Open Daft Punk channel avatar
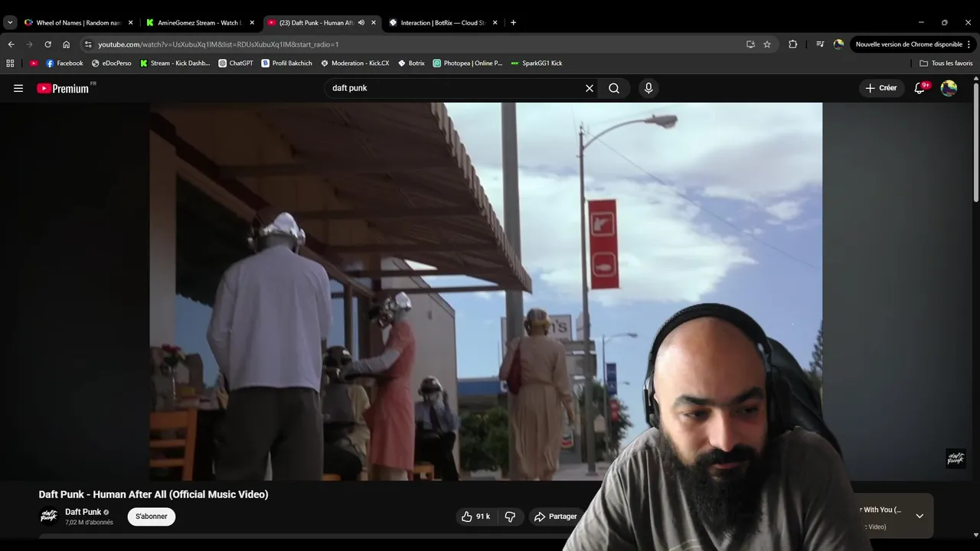The width and height of the screenshot is (980, 551). tap(49, 517)
